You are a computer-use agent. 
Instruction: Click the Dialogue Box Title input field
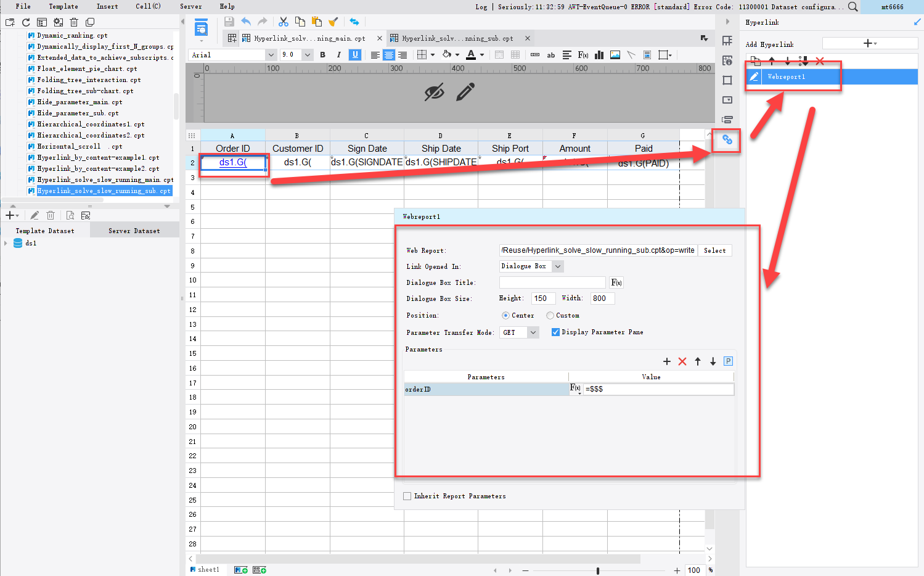click(553, 282)
